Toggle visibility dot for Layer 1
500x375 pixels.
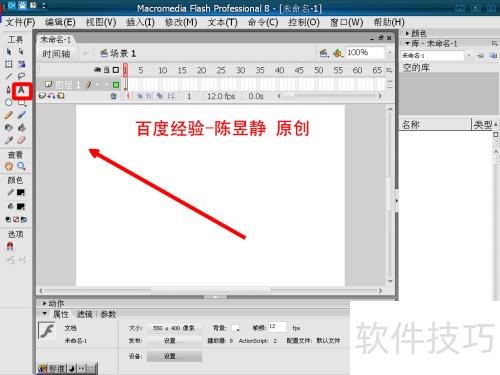coord(97,85)
